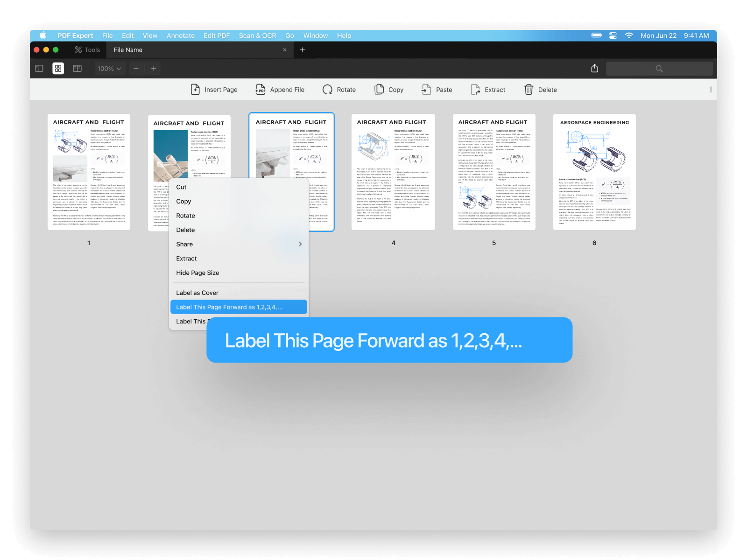Rotate pages using the toolbar Rotate icon
This screenshot has width=747, height=560.
327,90
